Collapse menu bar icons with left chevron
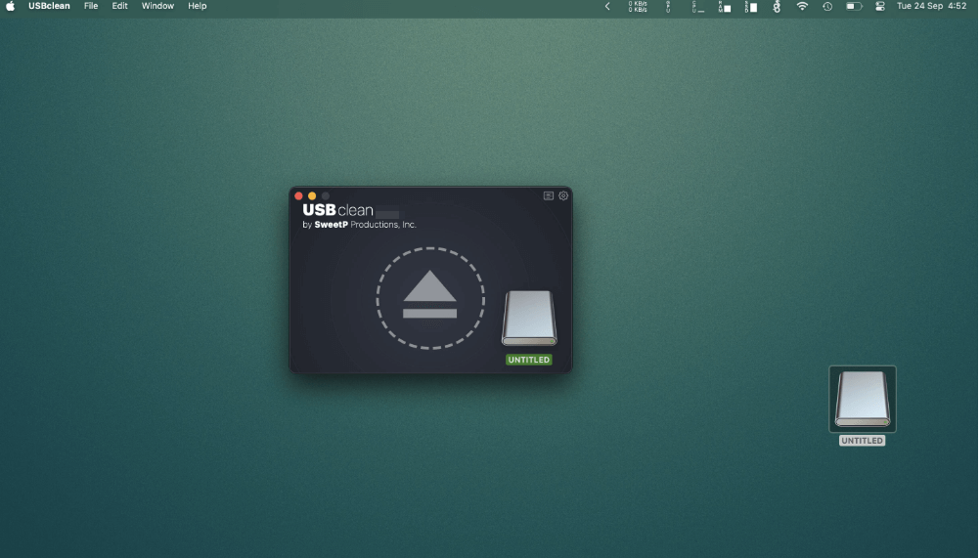This screenshot has height=558, width=980. point(606,6)
